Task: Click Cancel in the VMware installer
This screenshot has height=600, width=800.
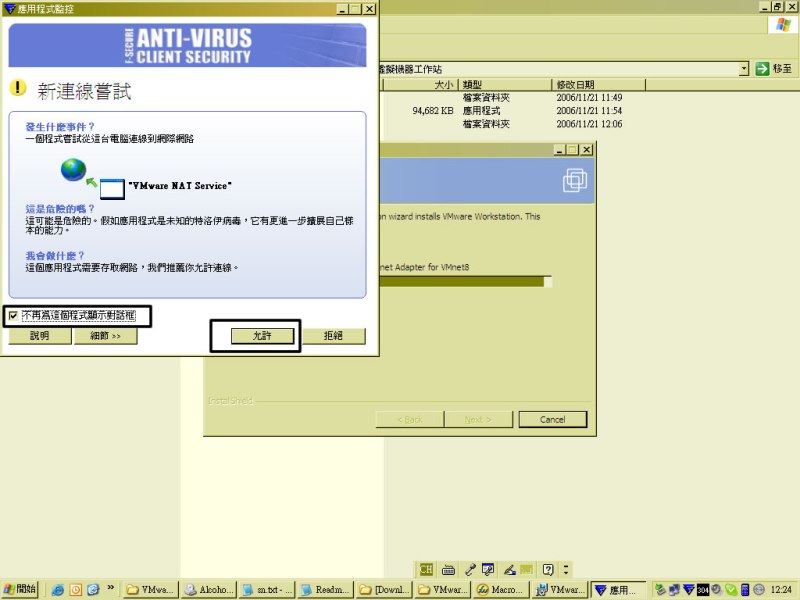Action: [553, 419]
